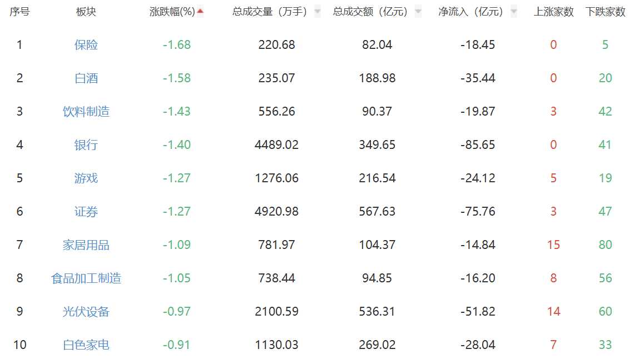Click the 下跌家数 column header
This screenshot has width=639, height=364.
tap(605, 12)
